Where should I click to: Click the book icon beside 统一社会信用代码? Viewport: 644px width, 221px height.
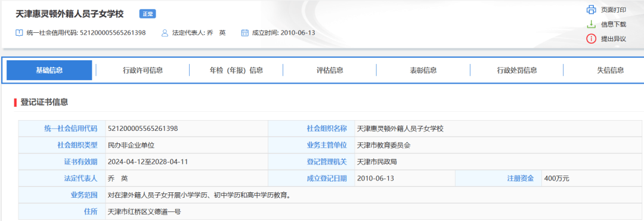[x=18, y=32]
